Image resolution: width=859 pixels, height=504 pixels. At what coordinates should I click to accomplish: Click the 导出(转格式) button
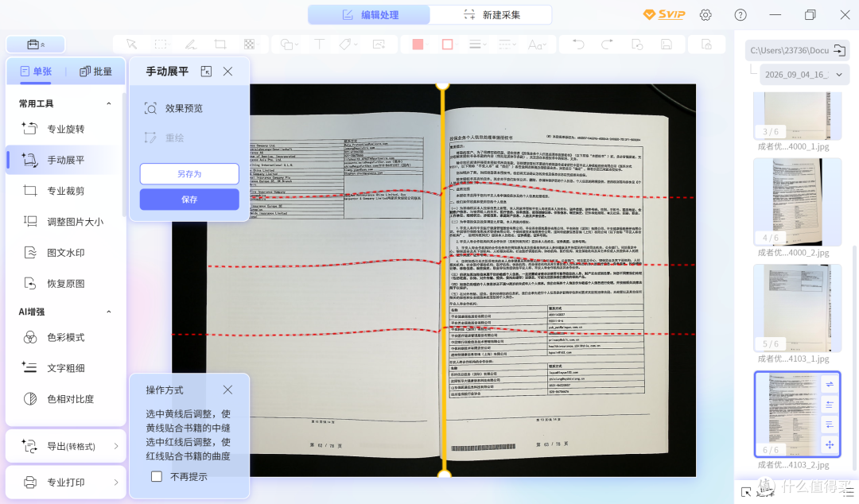[64, 446]
